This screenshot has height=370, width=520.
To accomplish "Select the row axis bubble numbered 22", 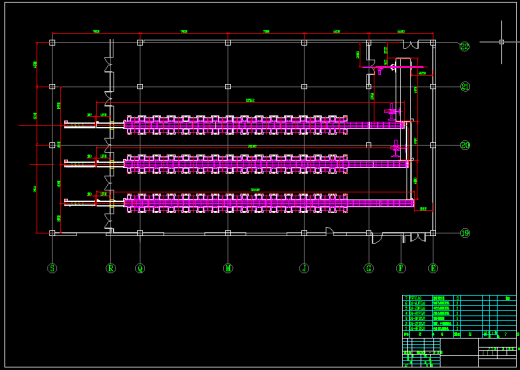I will pos(465,46).
